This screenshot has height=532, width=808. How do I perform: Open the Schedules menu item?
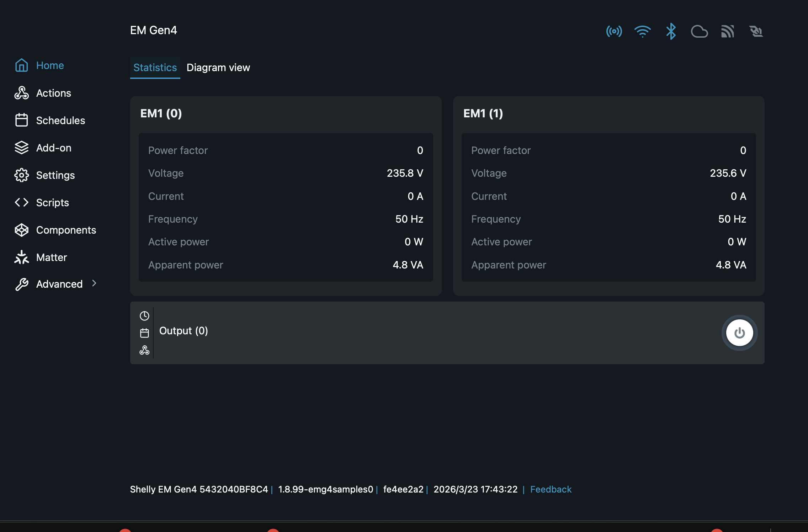tap(61, 121)
